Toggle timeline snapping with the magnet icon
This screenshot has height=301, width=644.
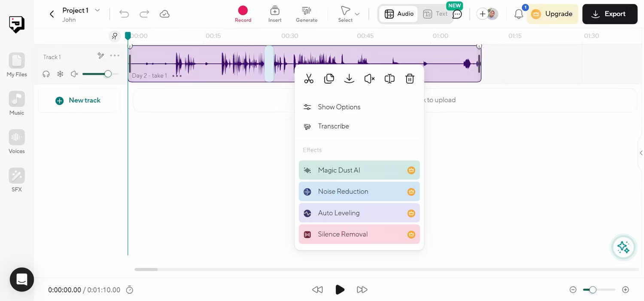click(x=115, y=36)
